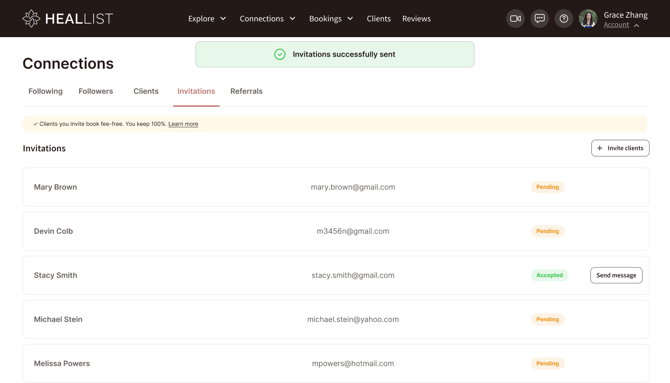Click email mary.brown@gmail.com

(x=353, y=187)
